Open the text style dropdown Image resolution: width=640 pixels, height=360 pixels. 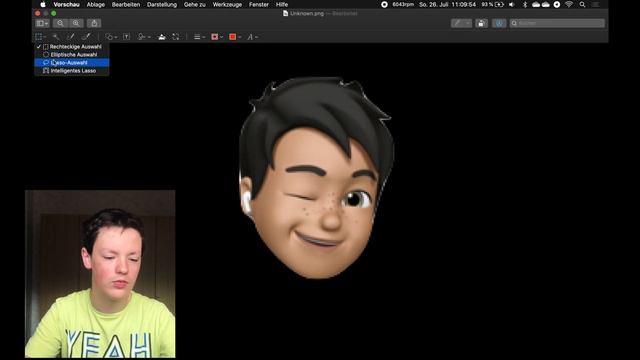tap(253, 37)
